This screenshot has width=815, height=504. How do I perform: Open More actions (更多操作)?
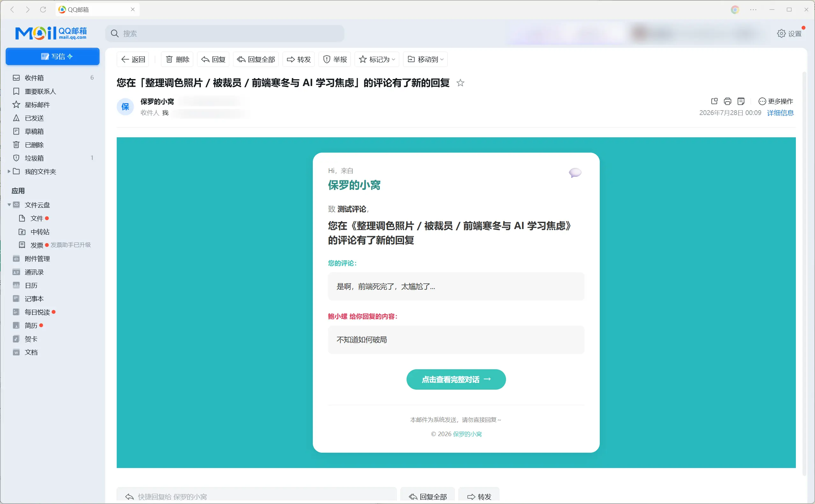[776, 101]
